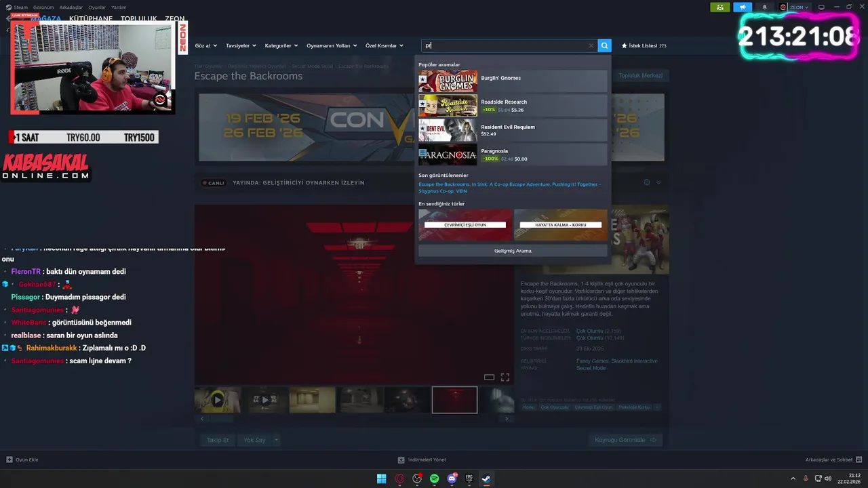Open the İstek Listesi wishlist link

(644, 45)
